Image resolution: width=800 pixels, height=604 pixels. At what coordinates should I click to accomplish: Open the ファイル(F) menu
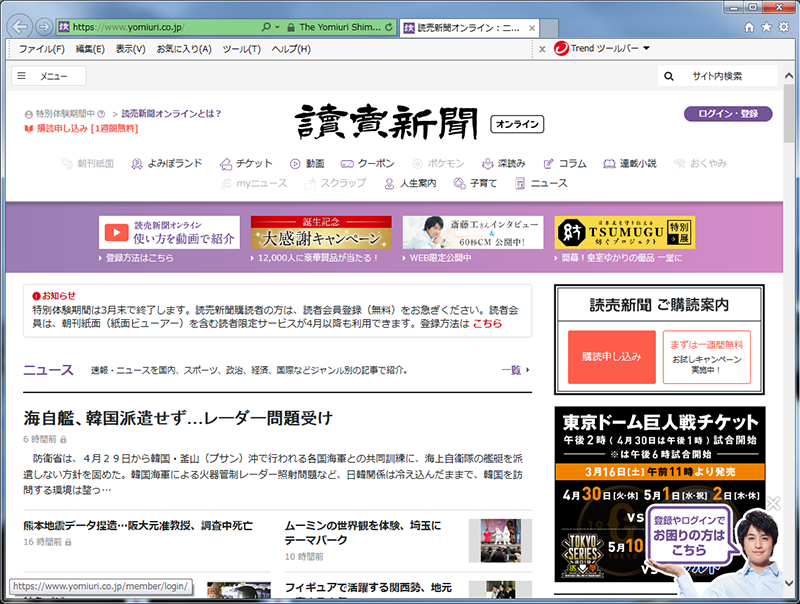[x=42, y=49]
